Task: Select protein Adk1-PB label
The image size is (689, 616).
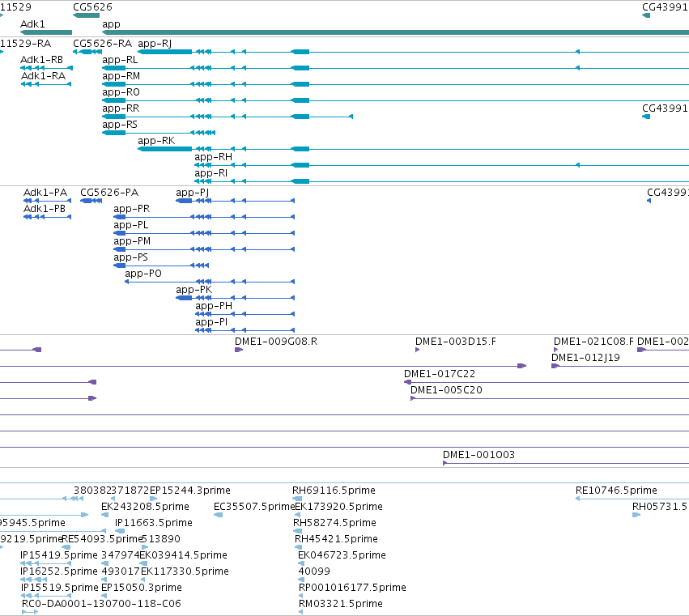Action: (x=45, y=209)
